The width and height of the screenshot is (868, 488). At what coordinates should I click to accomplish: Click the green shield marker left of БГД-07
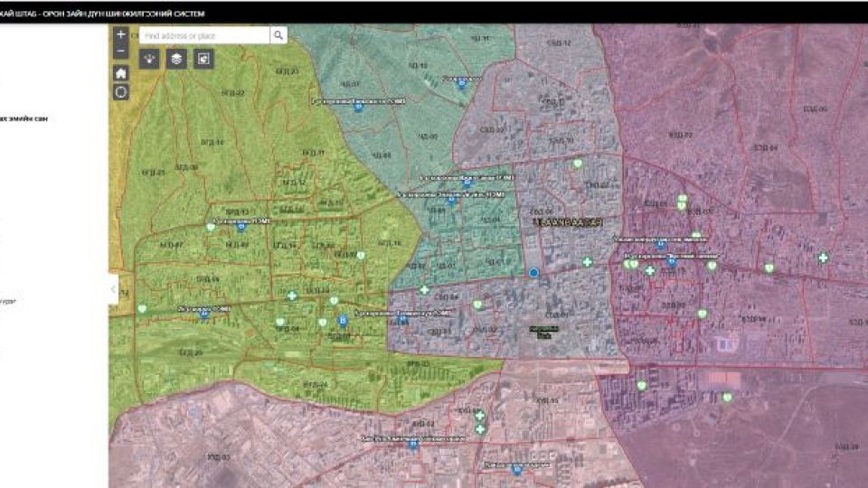pyautogui.click(x=211, y=227)
